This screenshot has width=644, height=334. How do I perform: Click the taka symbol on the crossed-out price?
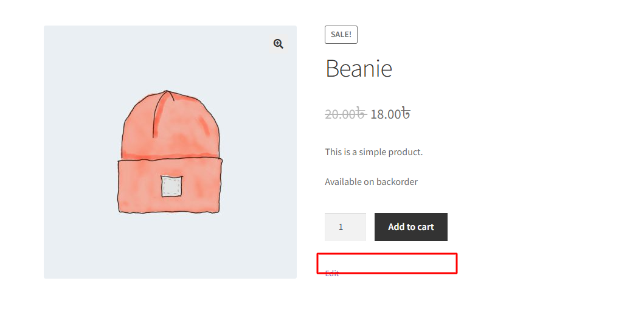coord(360,114)
